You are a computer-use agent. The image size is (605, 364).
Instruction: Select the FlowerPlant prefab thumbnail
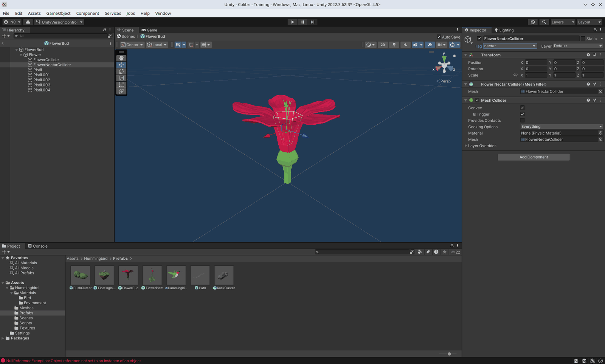(152, 275)
